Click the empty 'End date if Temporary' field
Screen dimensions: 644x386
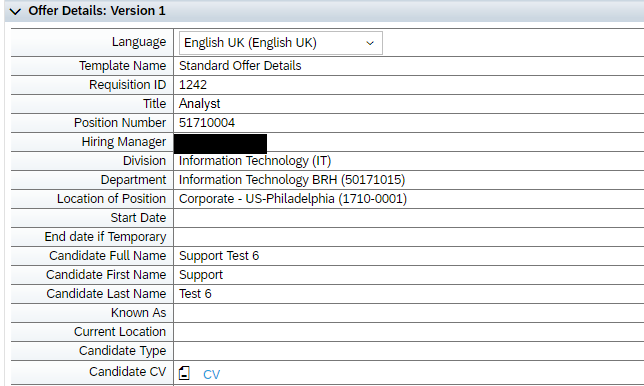click(409, 237)
